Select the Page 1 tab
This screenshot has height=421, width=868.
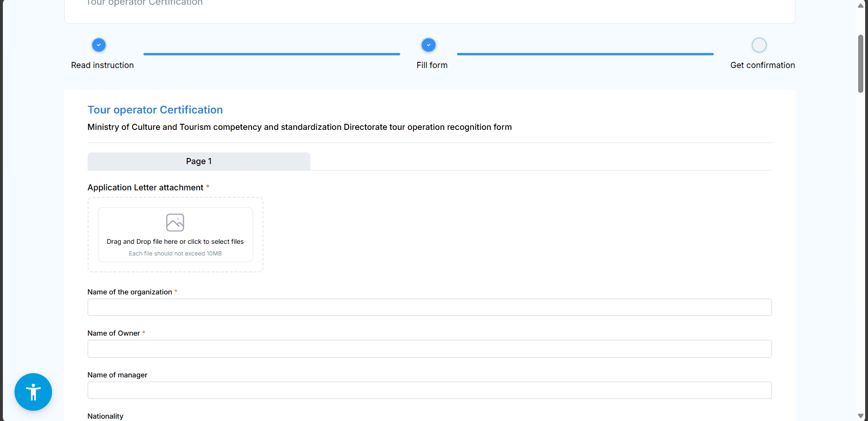pos(199,161)
